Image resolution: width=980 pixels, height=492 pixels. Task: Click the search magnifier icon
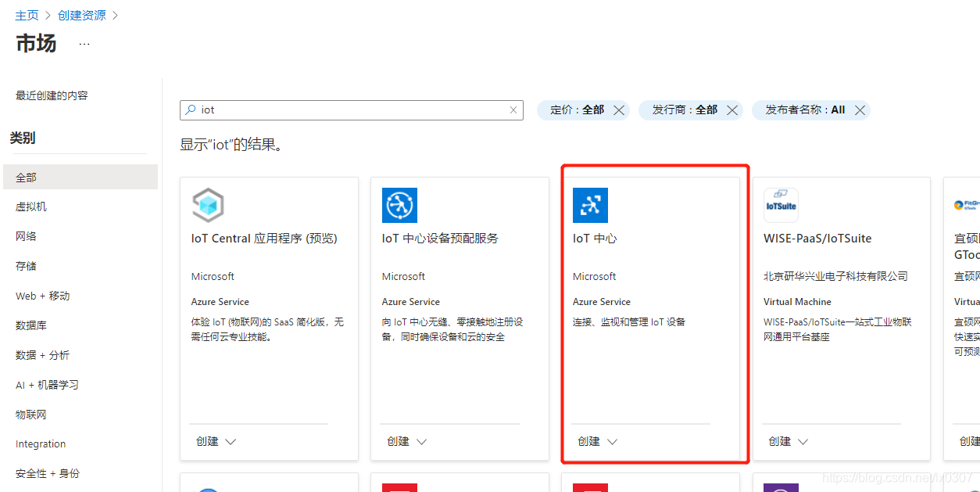click(x=191, y=110)
